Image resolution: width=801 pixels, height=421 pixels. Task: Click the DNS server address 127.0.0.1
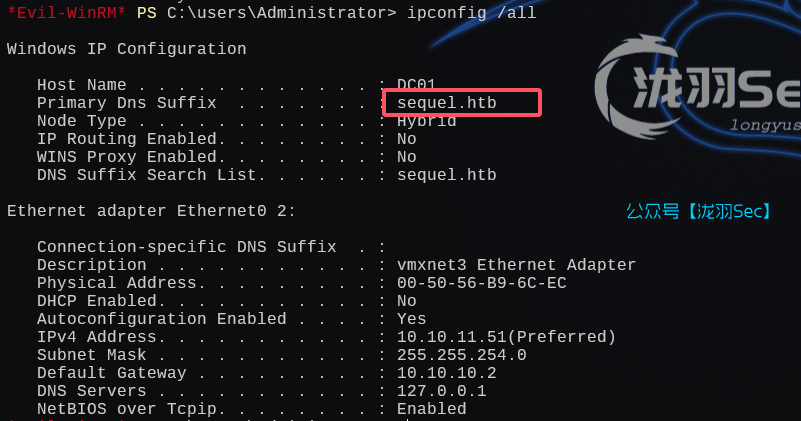tap(441, 391)
